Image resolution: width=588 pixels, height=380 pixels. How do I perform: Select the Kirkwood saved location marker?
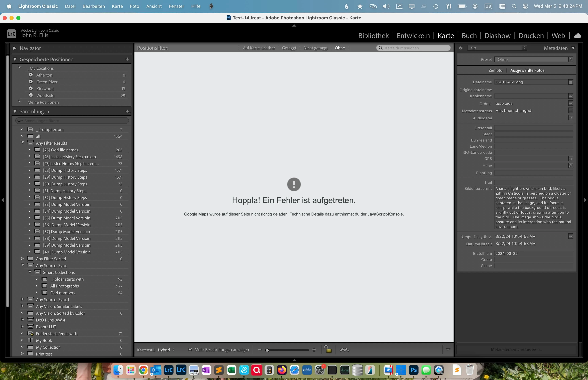coord(31,88)
